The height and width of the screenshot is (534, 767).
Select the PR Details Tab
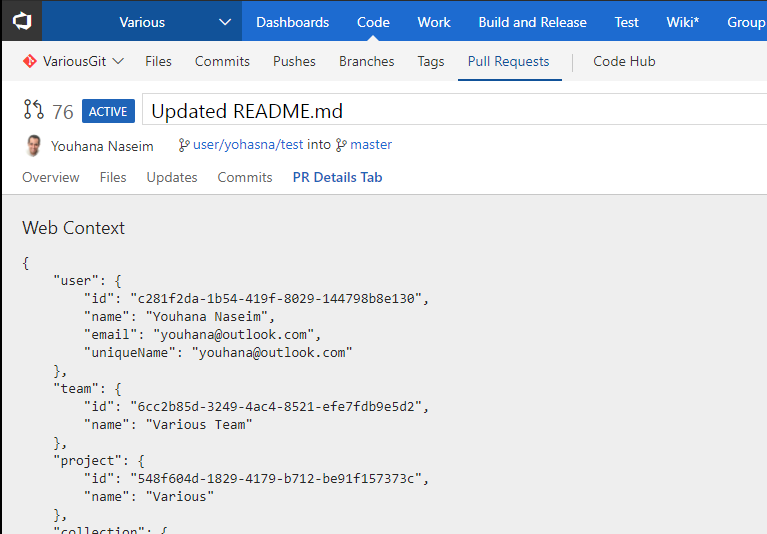pyautogui.click(x=338, y=177)
